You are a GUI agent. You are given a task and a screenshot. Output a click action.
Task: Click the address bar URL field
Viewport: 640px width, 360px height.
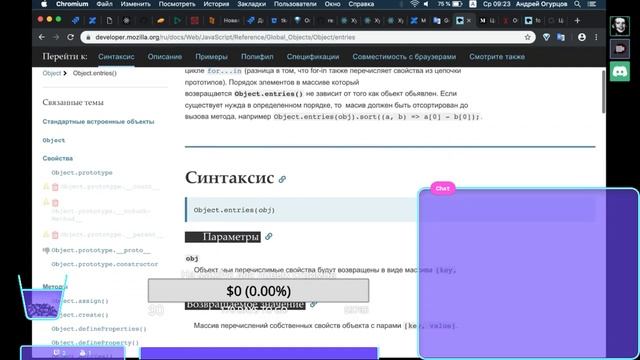tap(308, 37)
